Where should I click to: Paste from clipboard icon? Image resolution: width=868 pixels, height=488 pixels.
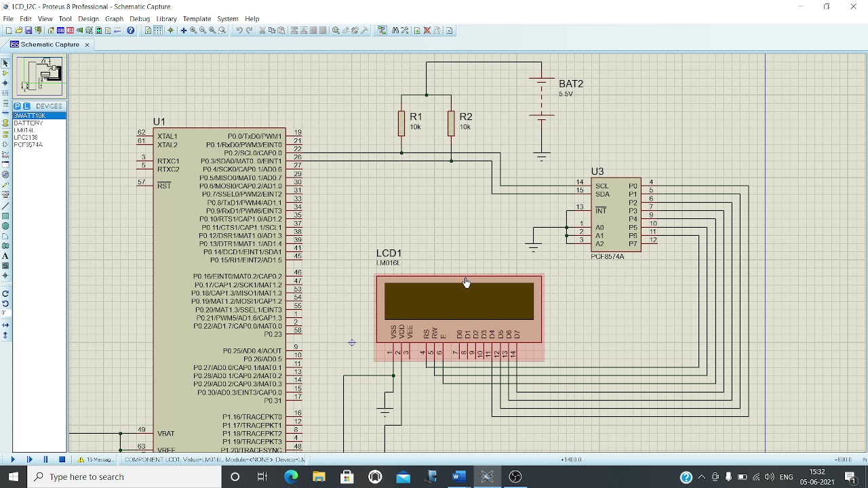[x=281, y=30]
